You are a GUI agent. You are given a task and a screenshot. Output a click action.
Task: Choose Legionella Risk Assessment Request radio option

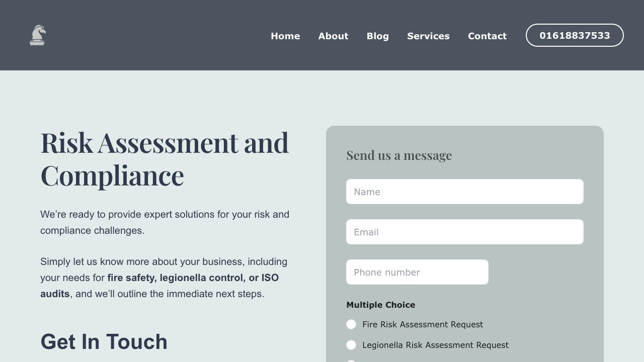pos(351,345)
